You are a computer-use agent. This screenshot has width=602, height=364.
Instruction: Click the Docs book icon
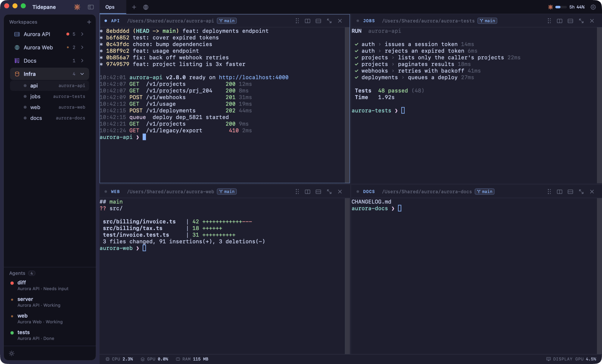pos(17,61)
